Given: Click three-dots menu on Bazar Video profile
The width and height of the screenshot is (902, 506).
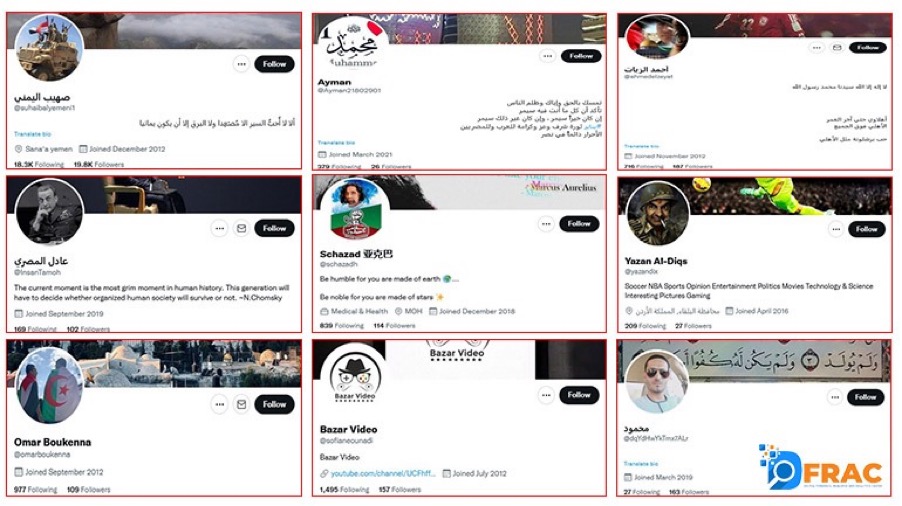Looking at the screenshot, I should (546, 395).
